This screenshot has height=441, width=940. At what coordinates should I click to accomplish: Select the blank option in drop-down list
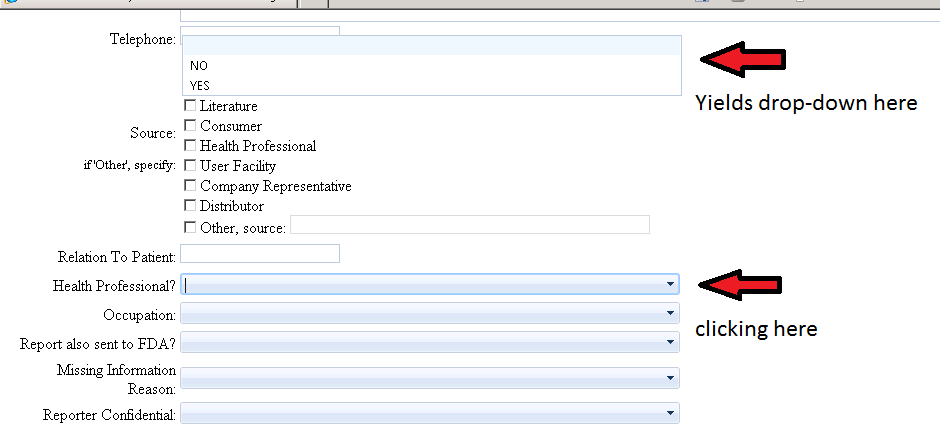(430, 46)
